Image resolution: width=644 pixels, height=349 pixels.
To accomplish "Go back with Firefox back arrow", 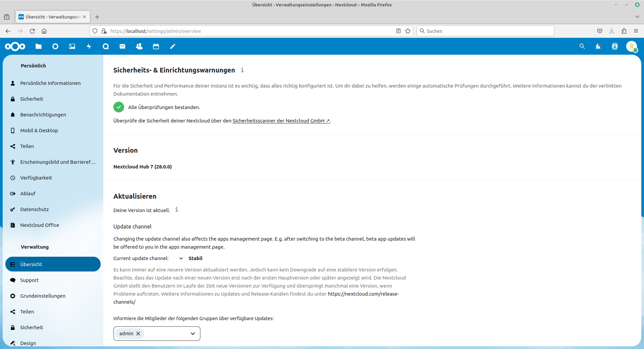I will click(8, 31).
